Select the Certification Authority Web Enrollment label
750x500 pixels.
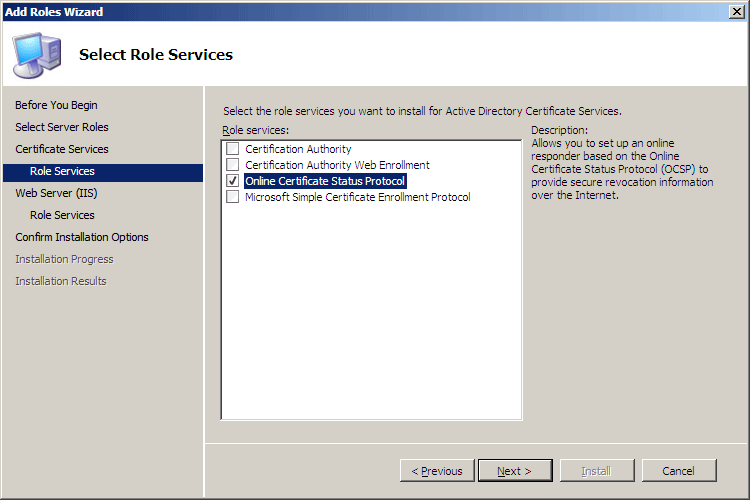337,165
